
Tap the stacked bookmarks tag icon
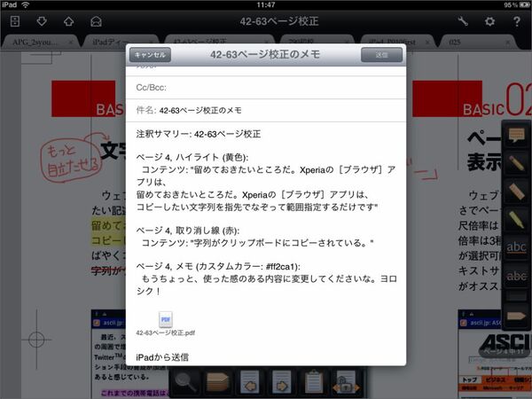[218, 382]
